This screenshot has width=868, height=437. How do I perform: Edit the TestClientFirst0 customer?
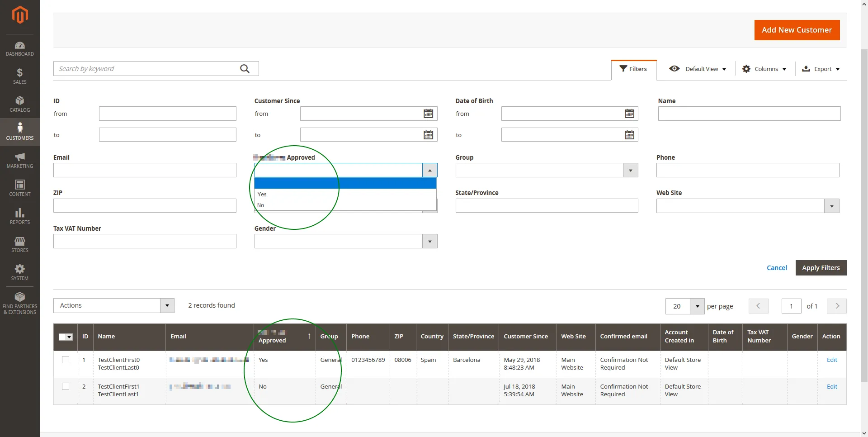click(832, 360)
